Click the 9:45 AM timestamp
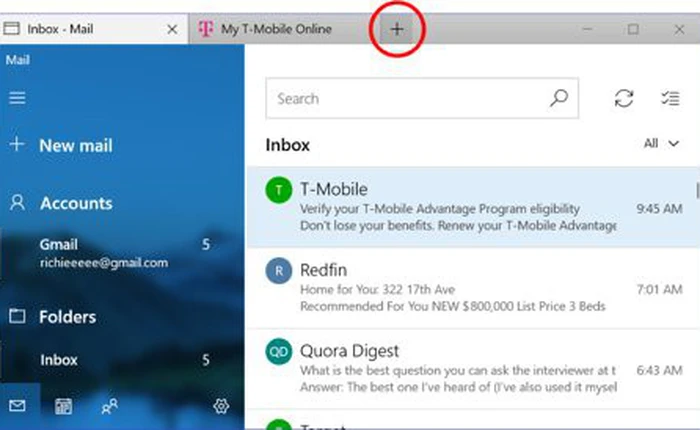 659,209
